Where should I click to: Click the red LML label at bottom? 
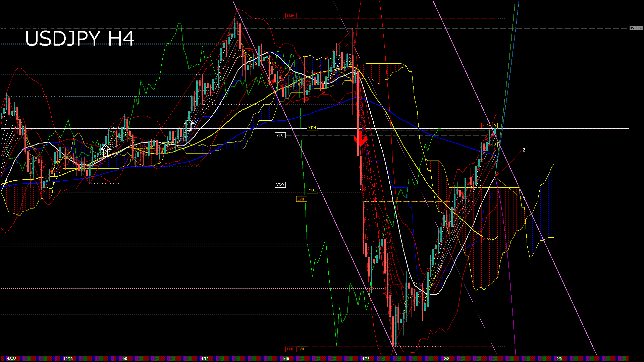coord(290,349)
